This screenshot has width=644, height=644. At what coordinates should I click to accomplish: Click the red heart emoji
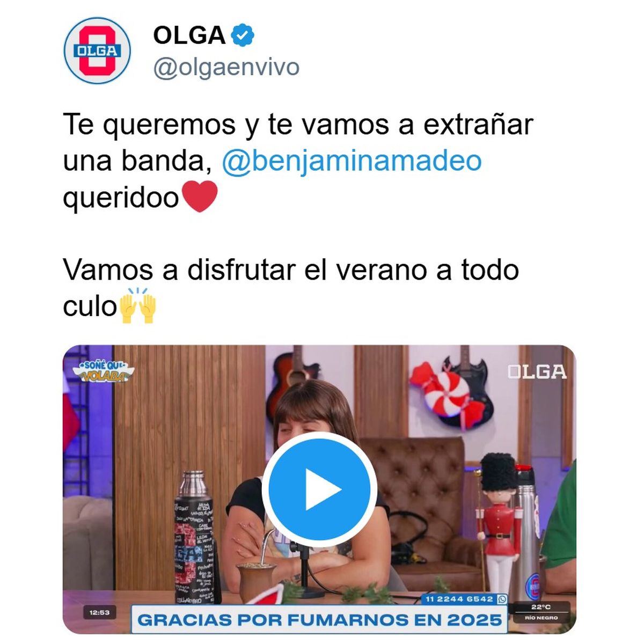(200, 196)
